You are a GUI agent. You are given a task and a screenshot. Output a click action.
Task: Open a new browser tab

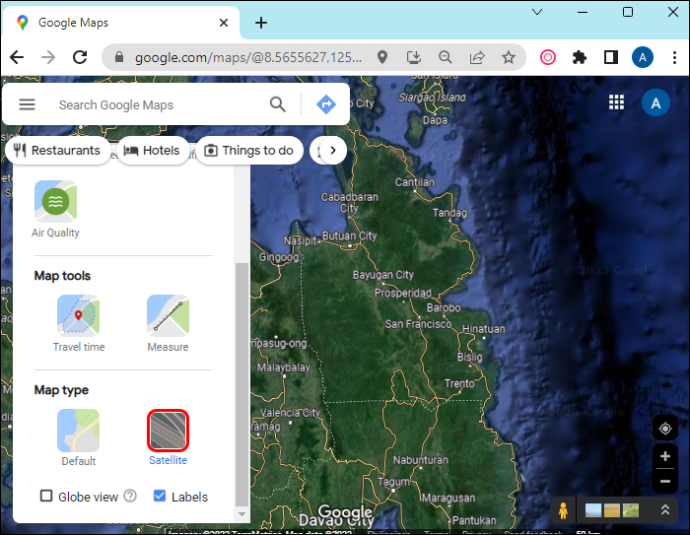pyautogui.click(x=261, y=22)
